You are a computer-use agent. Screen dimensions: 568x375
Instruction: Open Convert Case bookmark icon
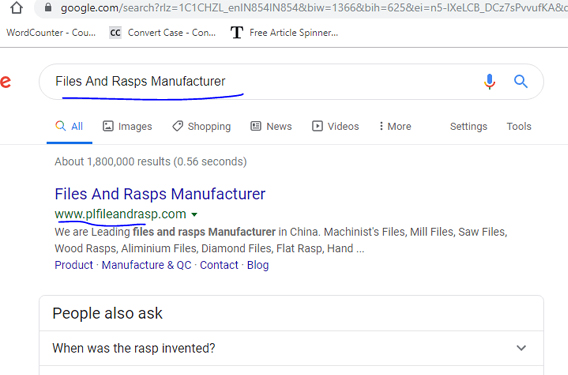point(115,33)
